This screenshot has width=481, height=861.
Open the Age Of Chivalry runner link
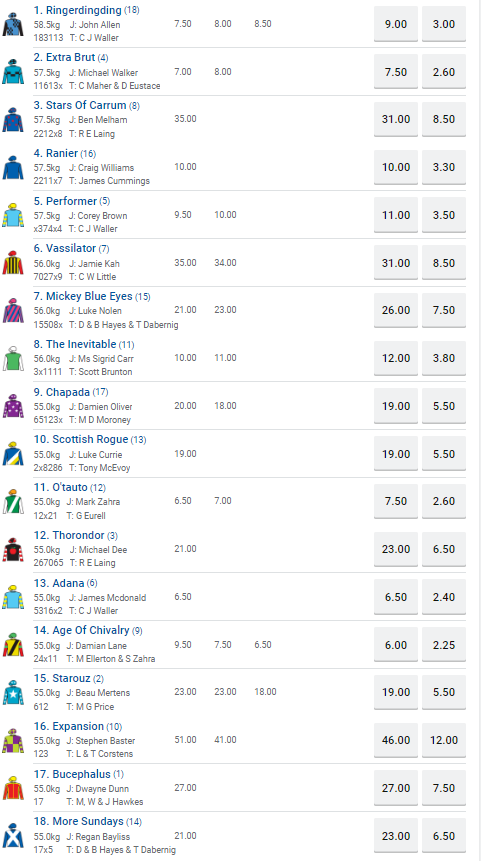(x=81, y=630)
